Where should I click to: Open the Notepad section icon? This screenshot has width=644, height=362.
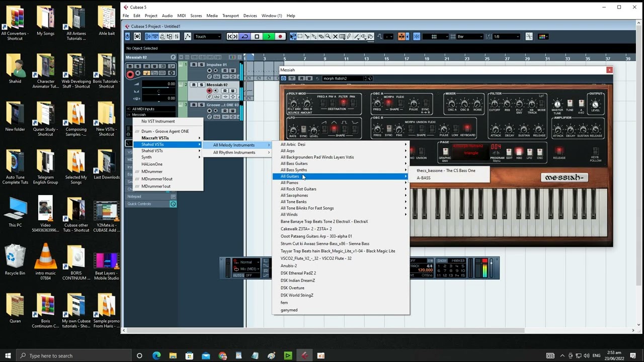173,197
